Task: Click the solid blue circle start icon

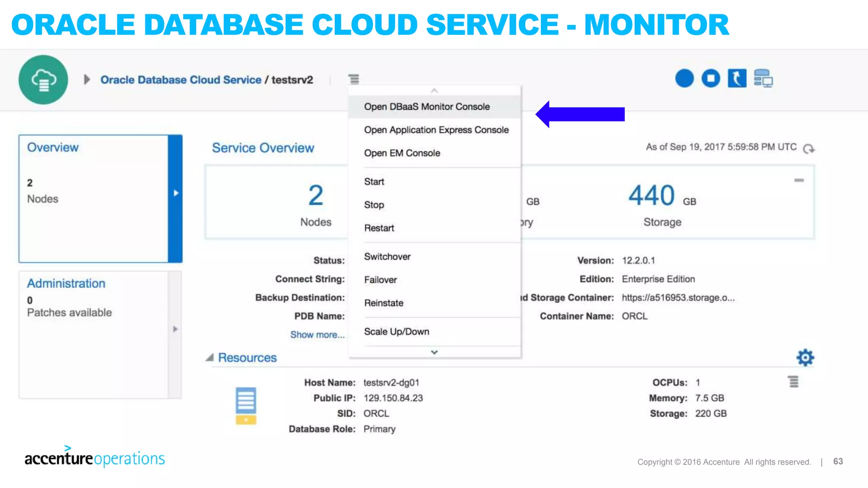Action: pos(684,78)
